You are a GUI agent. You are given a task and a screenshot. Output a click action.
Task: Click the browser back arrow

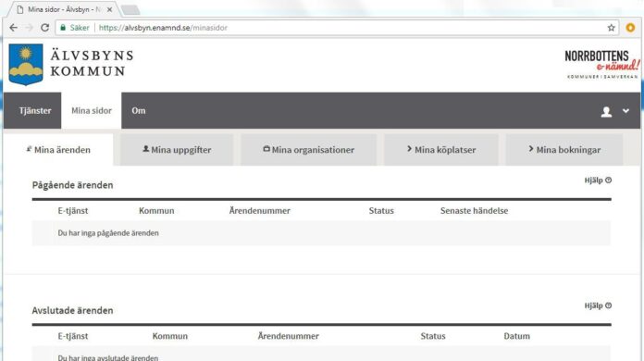pos(13,28)
